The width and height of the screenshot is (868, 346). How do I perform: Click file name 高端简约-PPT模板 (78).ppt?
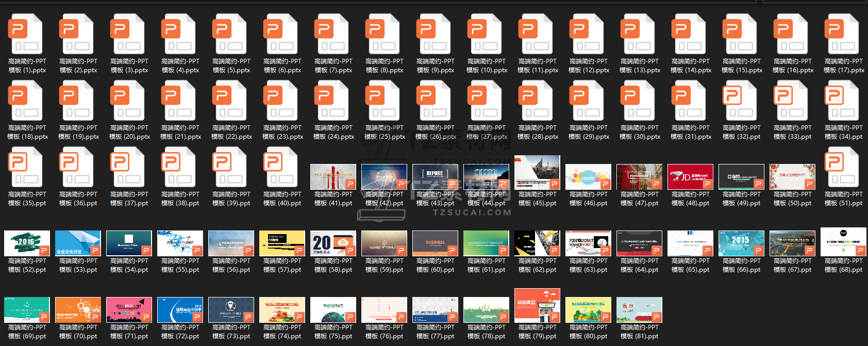tap(486, 332)
